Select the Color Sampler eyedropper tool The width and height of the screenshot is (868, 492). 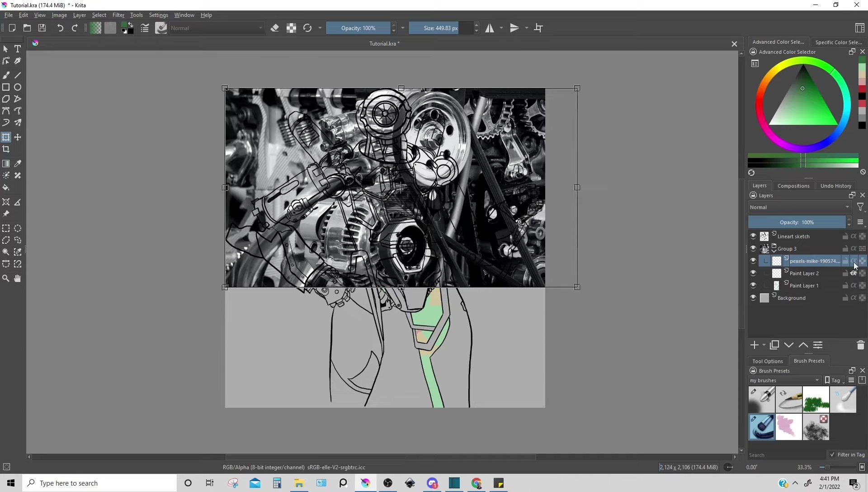pyautogui.click(x=18, y=164)
